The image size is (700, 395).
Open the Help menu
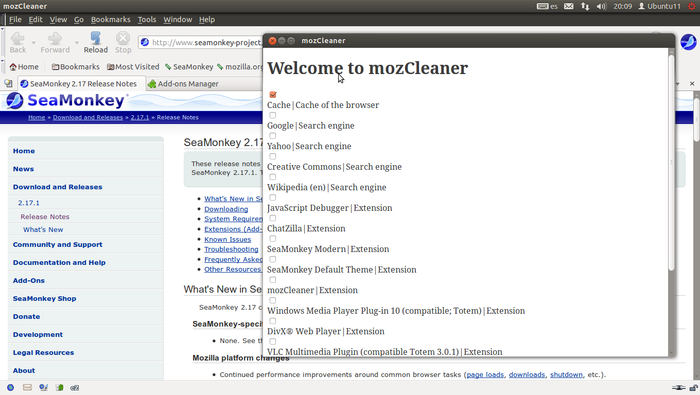[x=207, y=20]
